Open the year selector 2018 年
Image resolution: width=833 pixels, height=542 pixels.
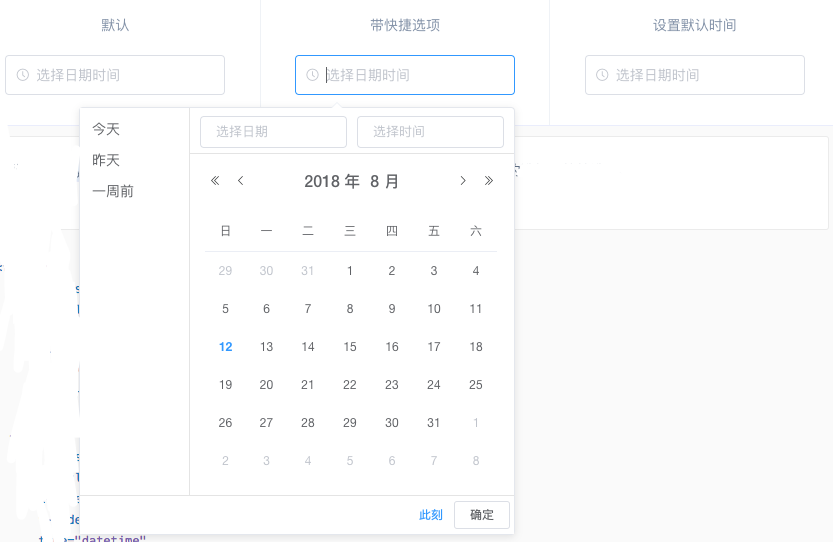[x=331, y=181]
